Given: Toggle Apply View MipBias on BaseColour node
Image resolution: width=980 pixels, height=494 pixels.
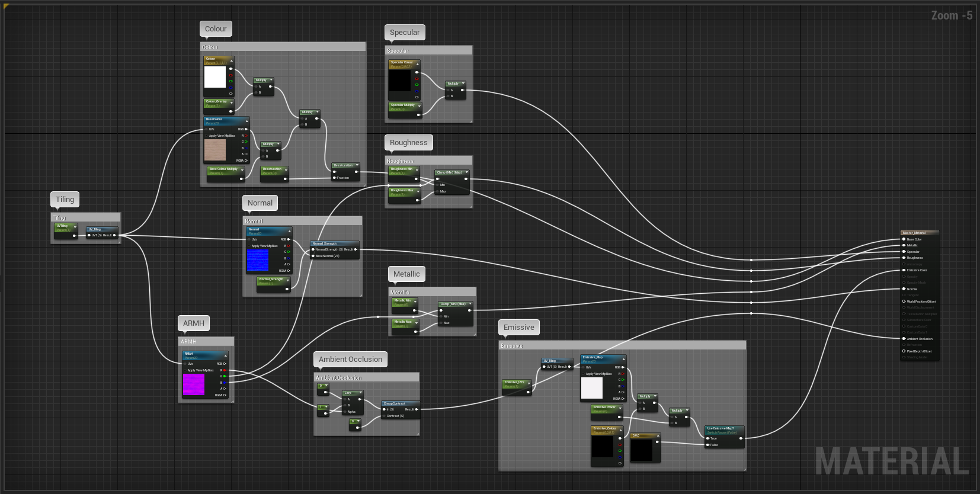Looking at the screenshot, I should pyautogui.click(x=206, y=136).
